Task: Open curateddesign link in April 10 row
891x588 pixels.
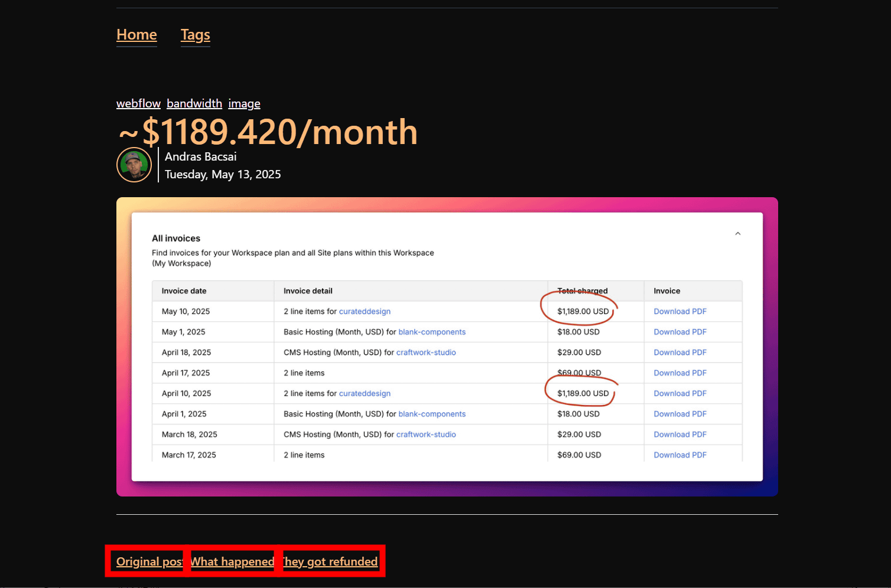Action: [365, 393]
